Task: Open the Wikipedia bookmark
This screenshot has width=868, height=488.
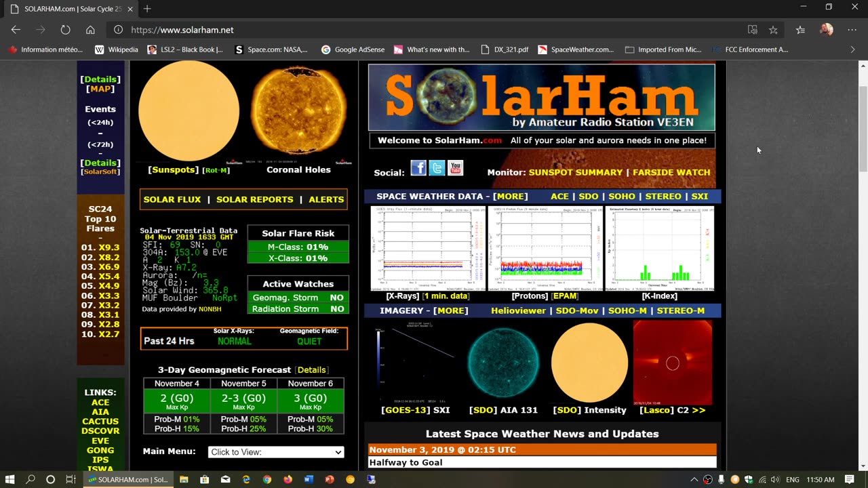Action: point(116,49)
